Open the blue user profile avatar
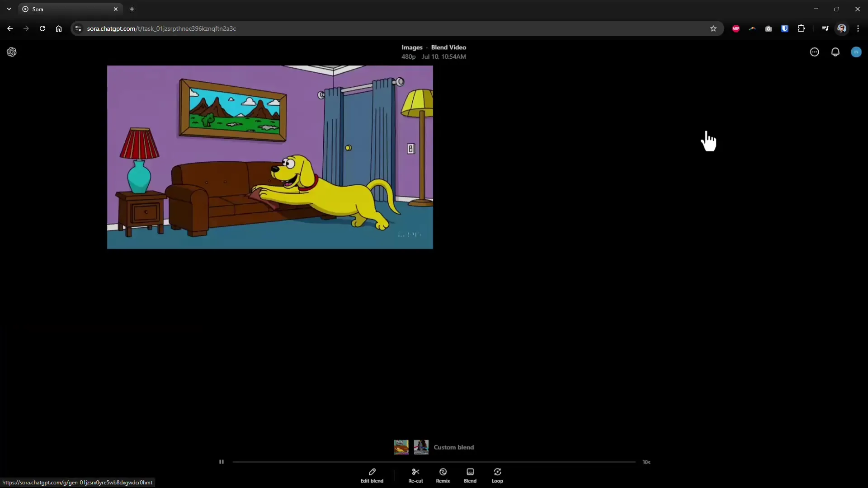 point(856,52)
